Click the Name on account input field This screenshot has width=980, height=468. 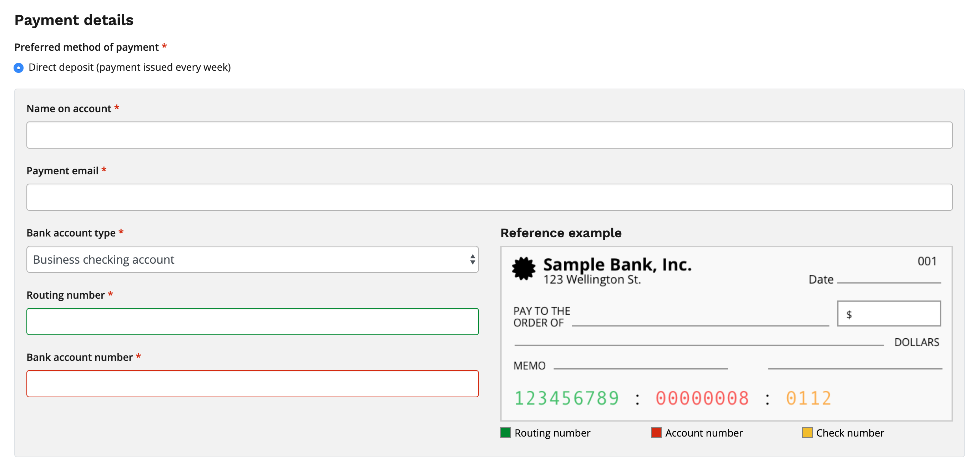489,135
